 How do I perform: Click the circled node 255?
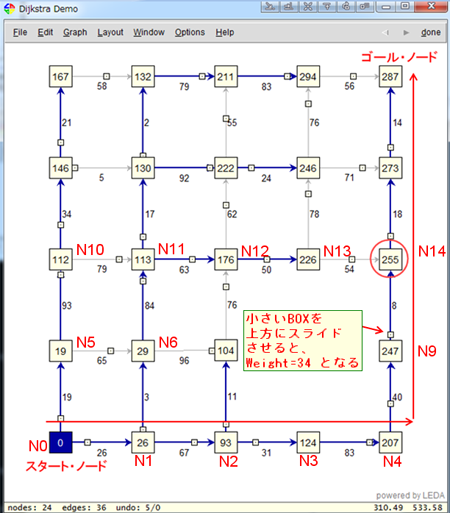click(390, 259)
